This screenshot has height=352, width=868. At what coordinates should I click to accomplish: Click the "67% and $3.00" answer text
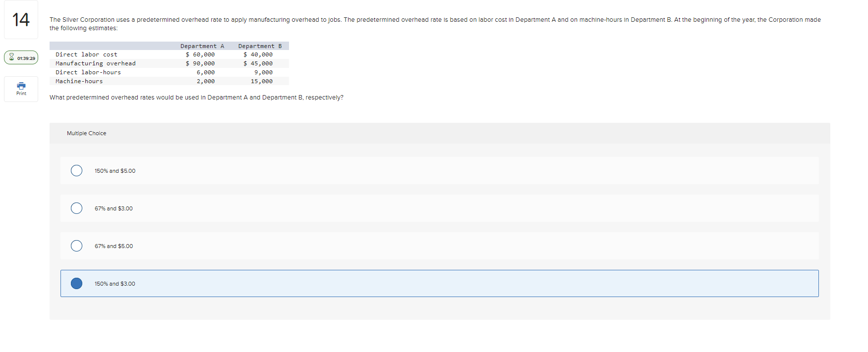[x=113, y=208]
